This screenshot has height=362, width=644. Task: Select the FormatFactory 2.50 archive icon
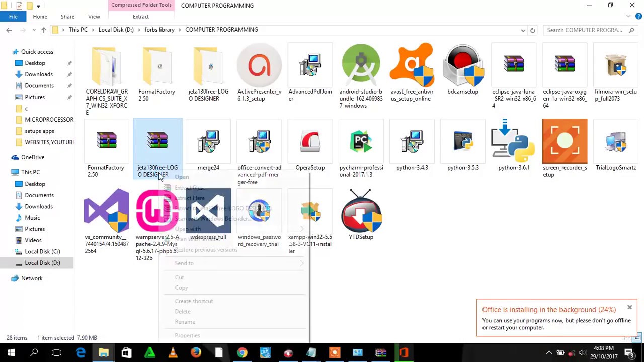tap(106, 142)
